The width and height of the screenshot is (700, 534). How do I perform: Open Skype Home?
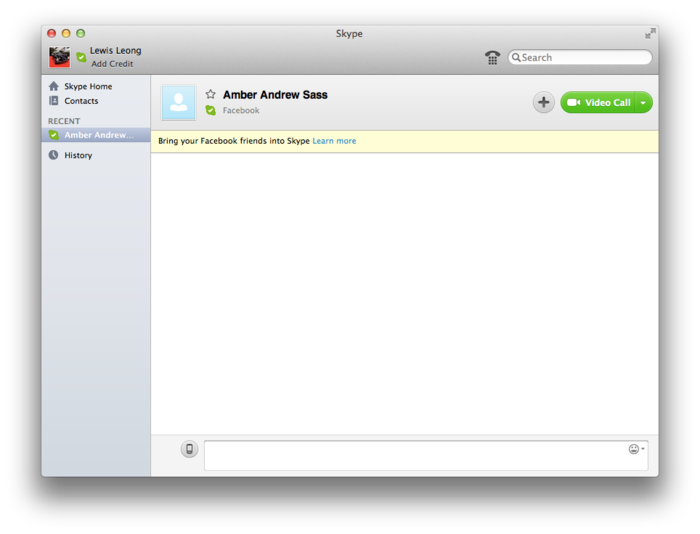click(88, 86)
